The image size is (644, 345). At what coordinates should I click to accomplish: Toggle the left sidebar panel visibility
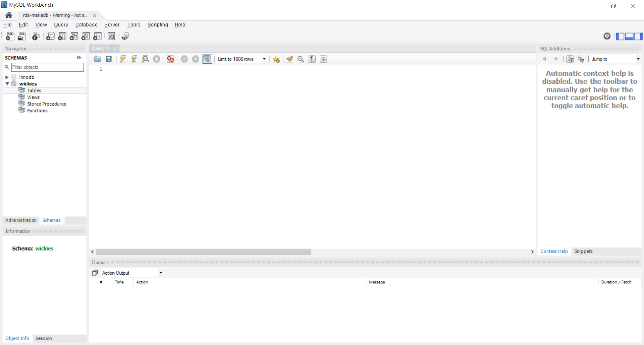[620, 36]
